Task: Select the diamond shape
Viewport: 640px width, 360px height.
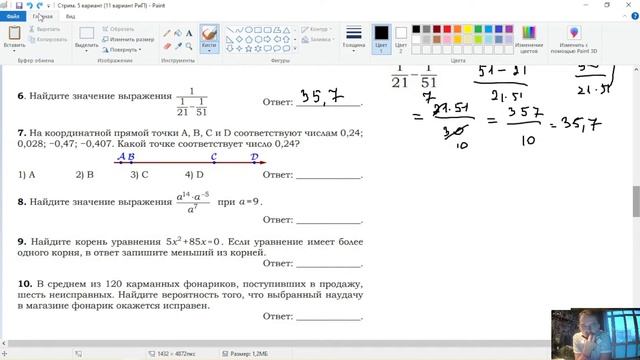Action: 239,40
